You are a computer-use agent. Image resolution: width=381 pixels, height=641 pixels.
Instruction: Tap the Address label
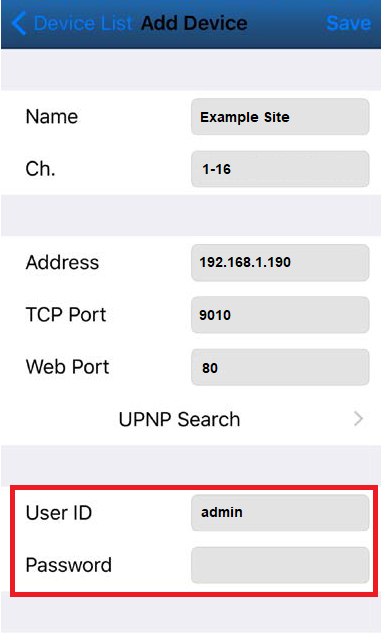[x=62, y=262]
